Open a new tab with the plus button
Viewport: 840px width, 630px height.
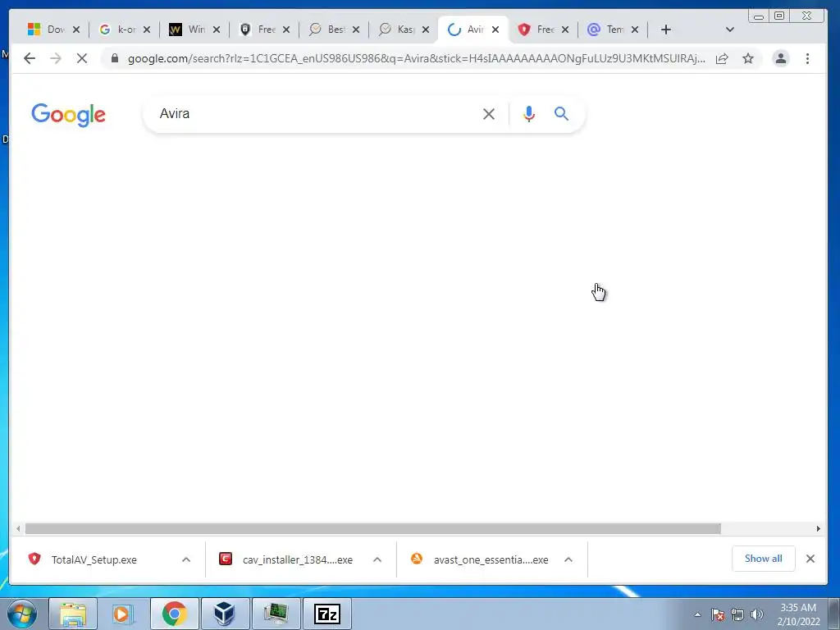tap(666, 30)
